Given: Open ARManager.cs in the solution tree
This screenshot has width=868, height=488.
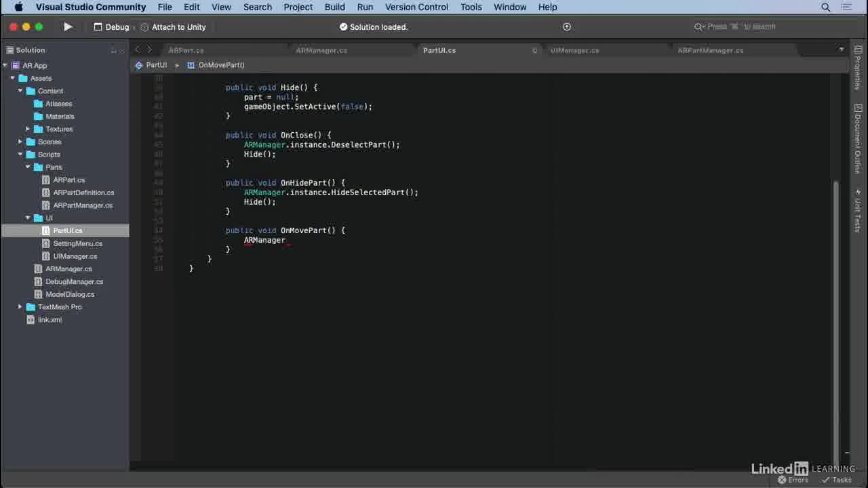Looking at the screenshot, I should click(68, 269).
